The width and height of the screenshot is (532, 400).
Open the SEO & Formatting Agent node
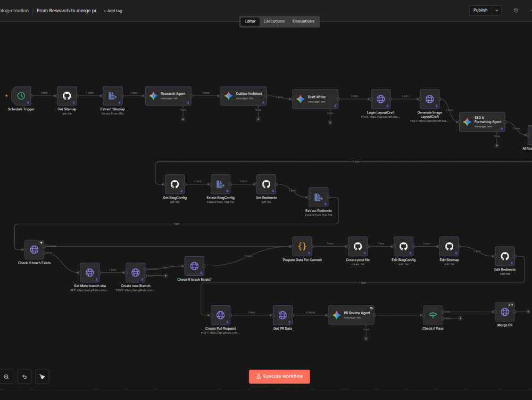(482, 122)
